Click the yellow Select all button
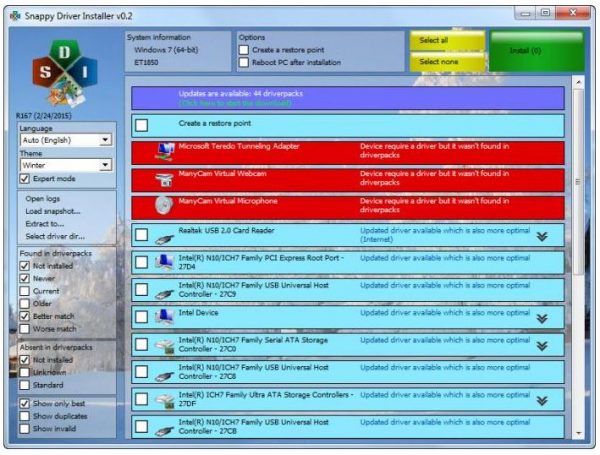600x455 pixels. pos(447,41)
